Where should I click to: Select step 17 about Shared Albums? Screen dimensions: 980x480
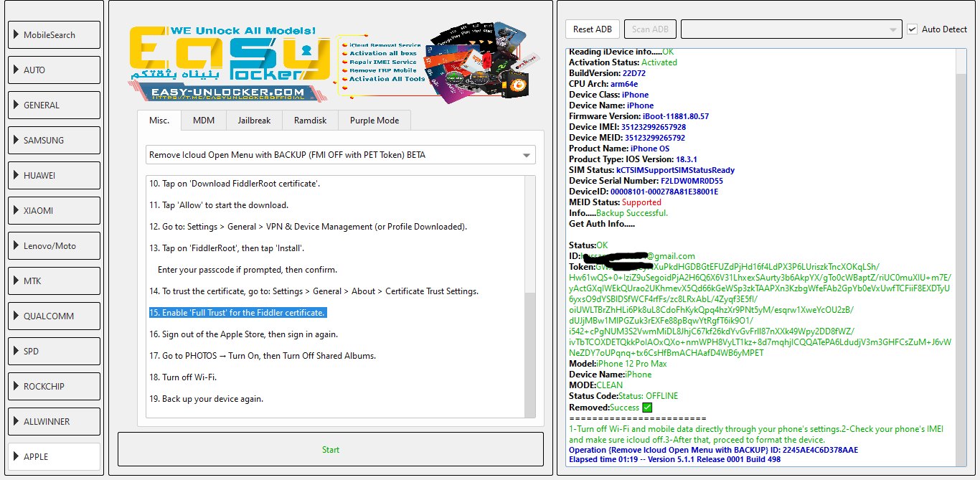pos(263,356)
